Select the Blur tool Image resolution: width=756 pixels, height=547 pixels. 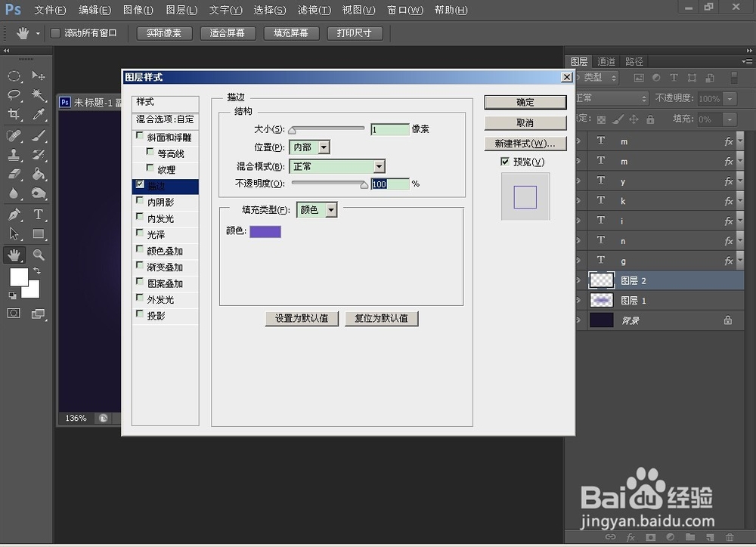pos(14,193)
